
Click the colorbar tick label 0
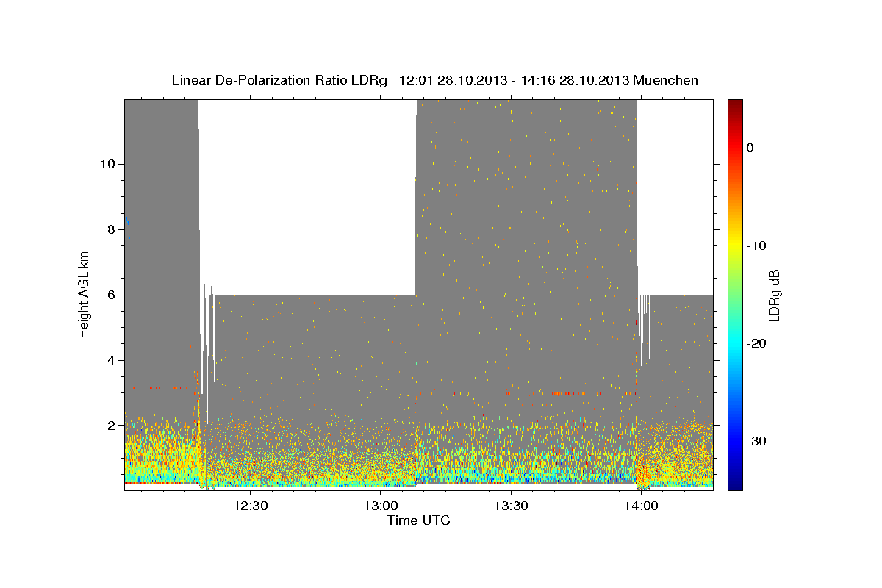tap(750, 148)
